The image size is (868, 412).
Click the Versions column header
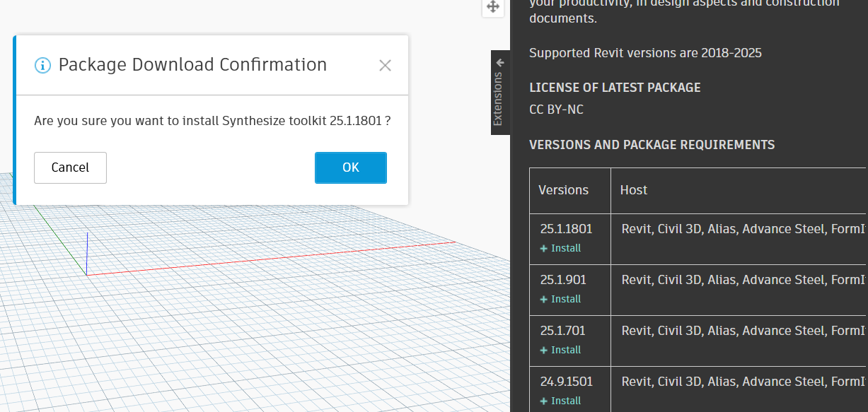570,191
